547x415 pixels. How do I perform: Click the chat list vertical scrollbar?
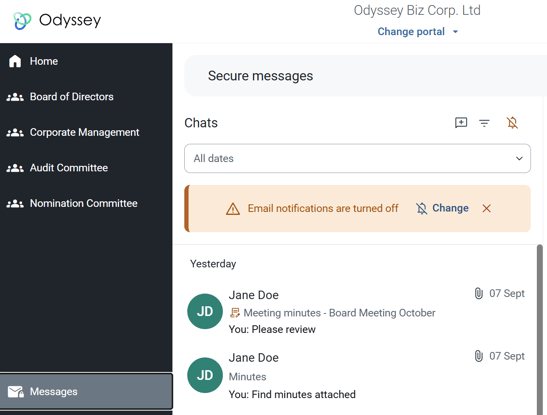pos(540,330)
